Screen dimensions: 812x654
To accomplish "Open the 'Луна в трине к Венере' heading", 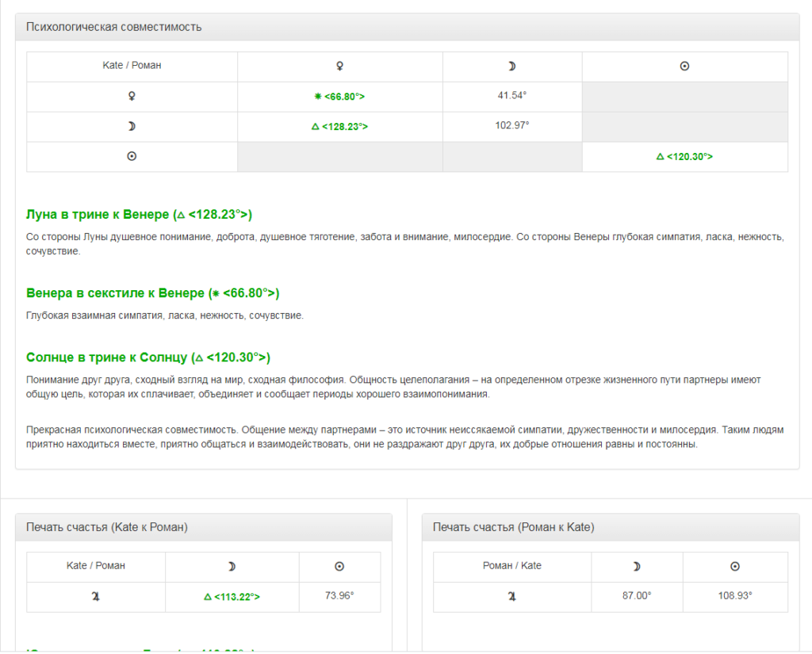I will click(x=139, y=215).
